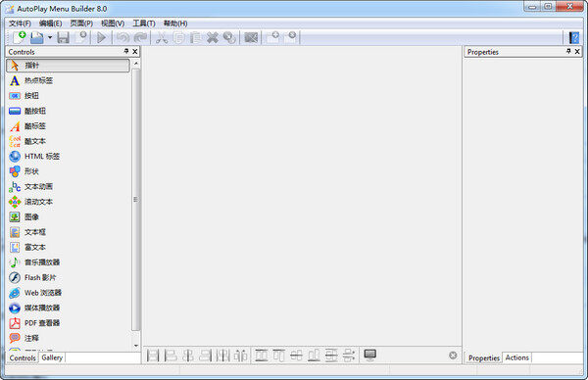Switch to the Controls tab
This screenshot has height=380, width=588.
(x=23, y=357)
